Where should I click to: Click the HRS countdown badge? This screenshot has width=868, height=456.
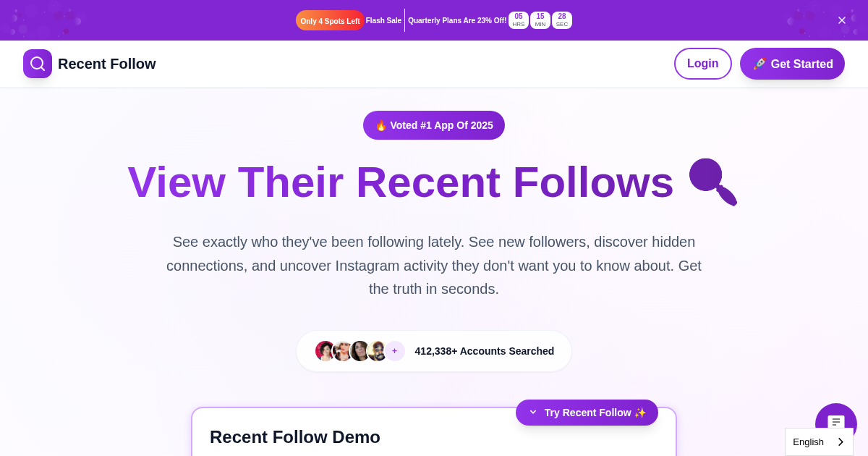pyautogui.click(x=518, y=20)
